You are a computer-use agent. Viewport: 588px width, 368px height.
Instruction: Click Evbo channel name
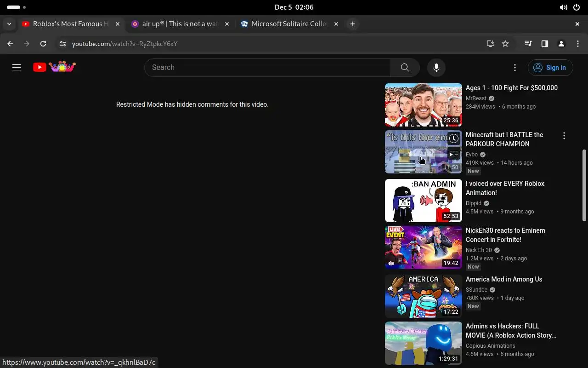[x=472, y=155]
